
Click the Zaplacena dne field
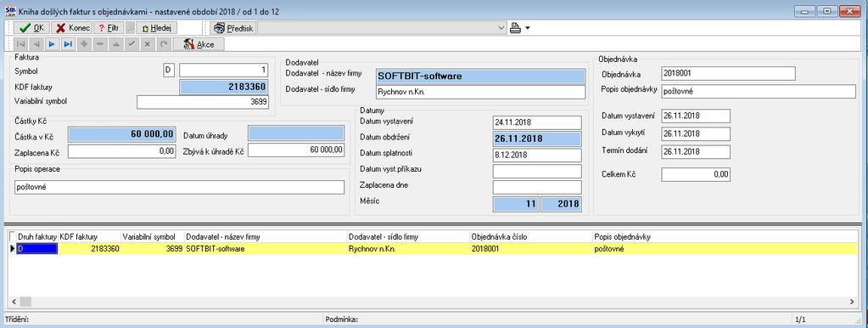click(537, 187)
